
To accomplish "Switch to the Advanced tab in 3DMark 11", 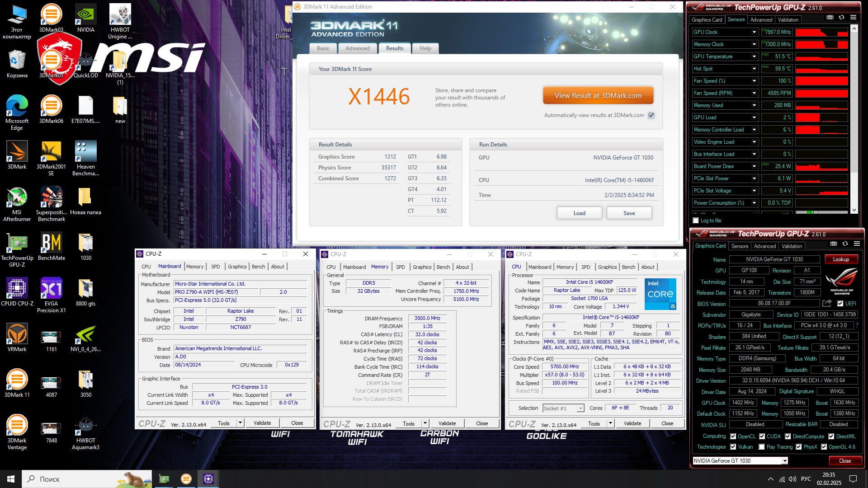I will [358, 48].
